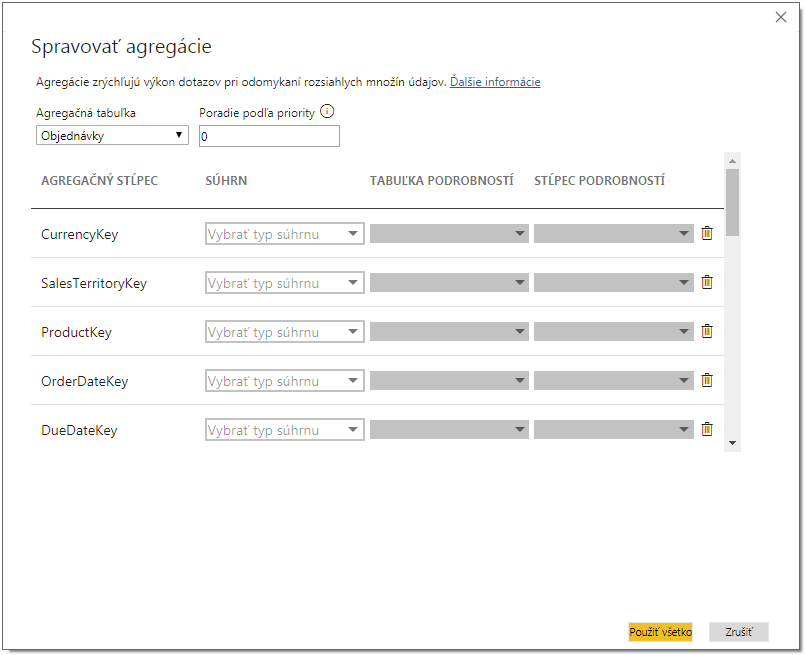Select the ProductKey column name
This screenshot has height=655, width=805.
pos(76,332)
